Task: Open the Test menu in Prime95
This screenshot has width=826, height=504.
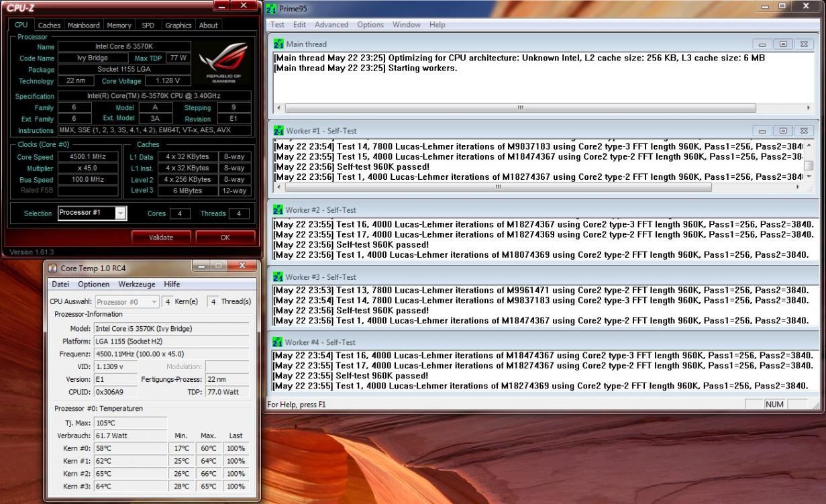Action: (277, 25)
